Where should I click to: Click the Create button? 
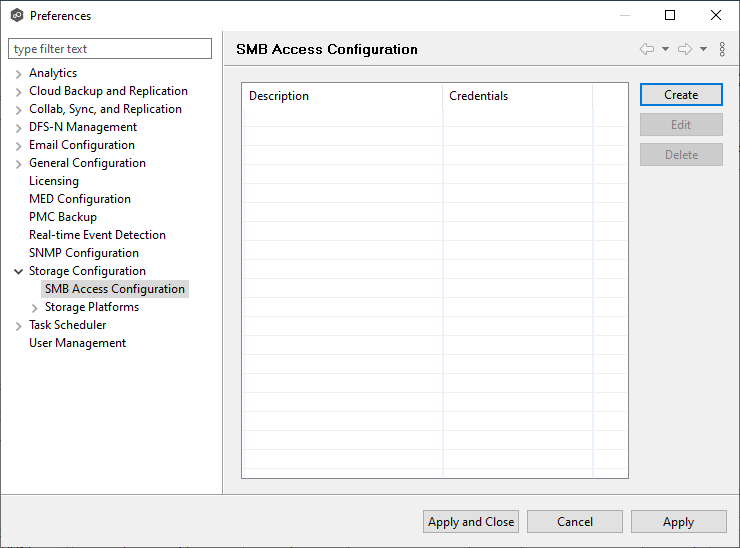pyautogui.click(x=681, y=95)
